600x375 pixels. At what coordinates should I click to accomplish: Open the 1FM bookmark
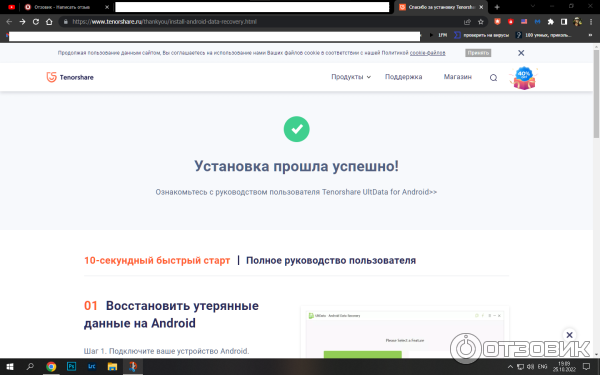[x=439, y=35]
